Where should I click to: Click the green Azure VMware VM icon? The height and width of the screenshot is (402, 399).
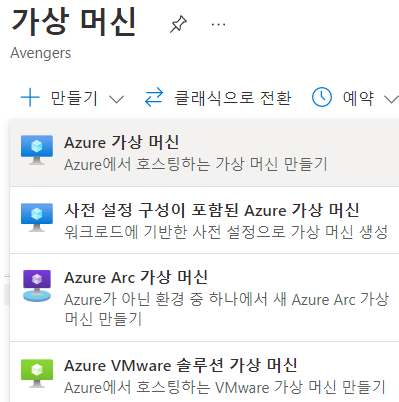coord(37,373)
